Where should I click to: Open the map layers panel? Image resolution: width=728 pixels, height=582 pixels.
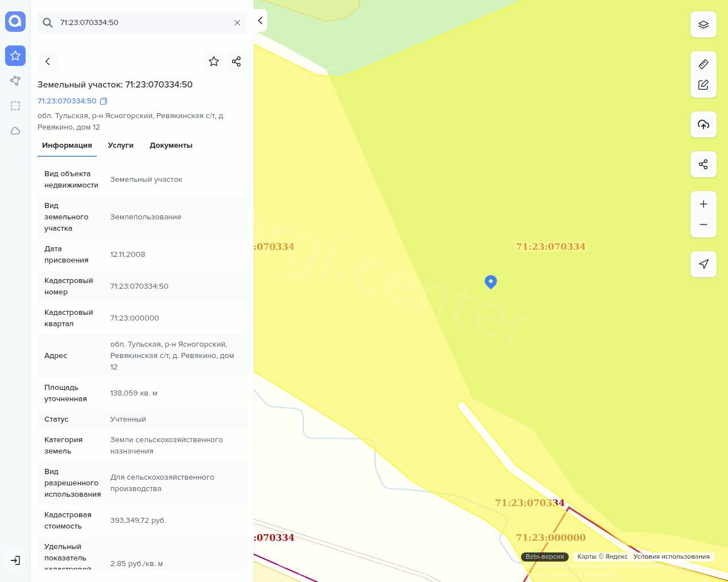(x=704, y=24)
